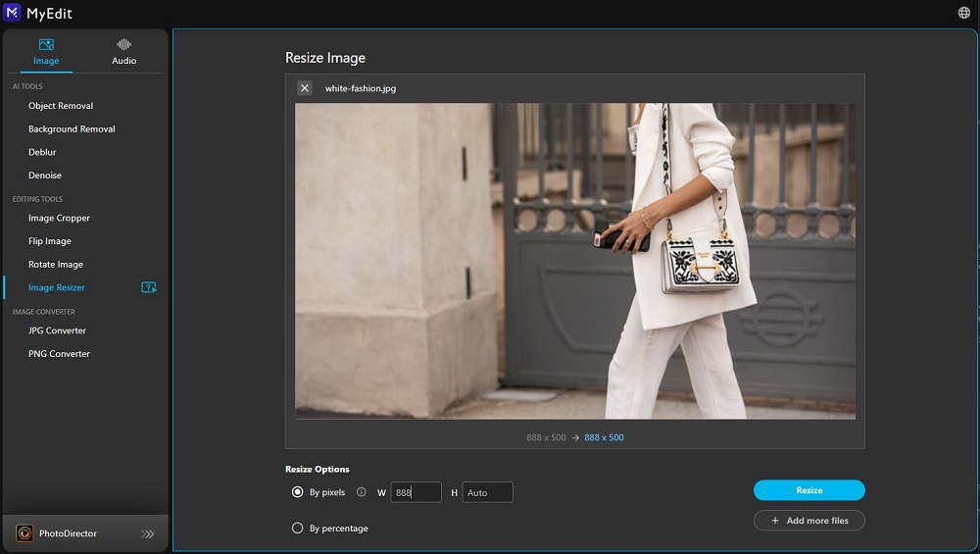Open Object Removal tool

click(x=61, y=106)
